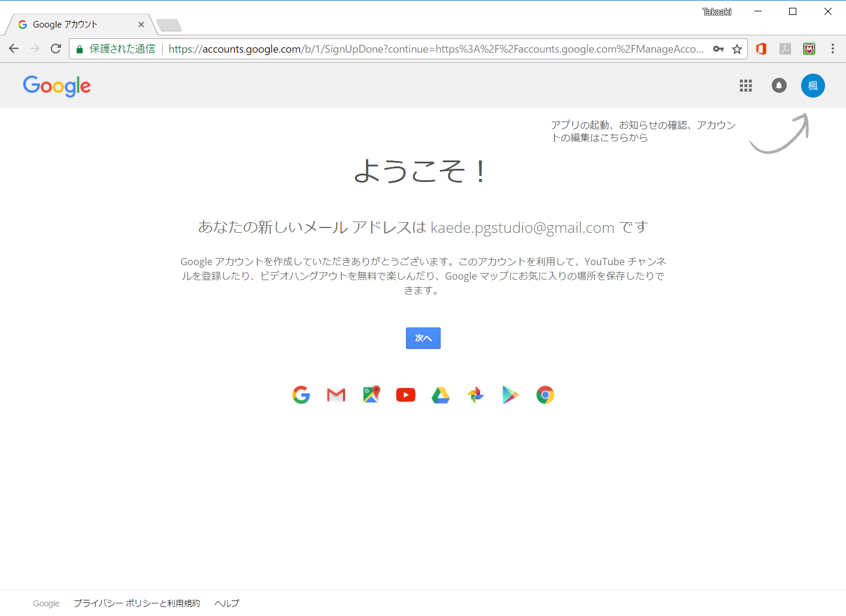Bookmark this page with the star
Viewport: 846px width, 616px height.
point(737,49)
